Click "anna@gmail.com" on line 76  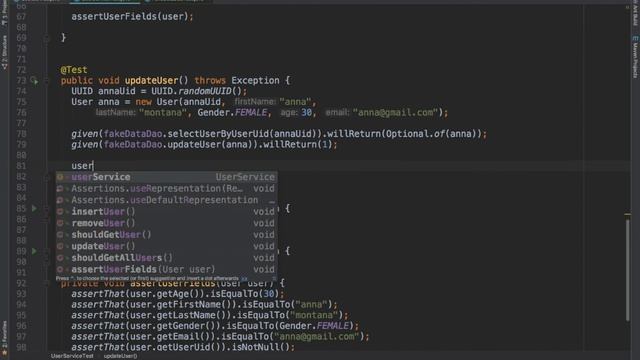(x=396, y=113)
